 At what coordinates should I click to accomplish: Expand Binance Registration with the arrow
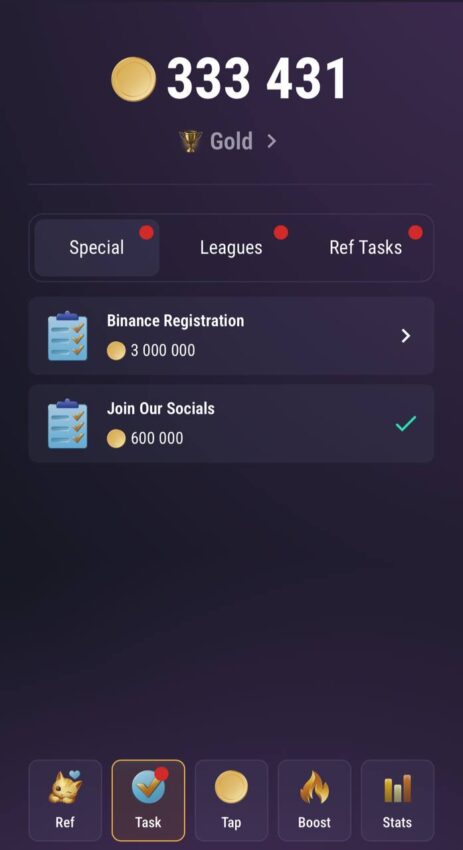click(x=406, y=336)
